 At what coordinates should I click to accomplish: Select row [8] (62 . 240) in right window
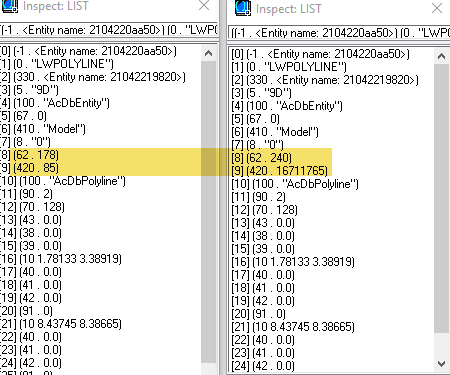262,158
